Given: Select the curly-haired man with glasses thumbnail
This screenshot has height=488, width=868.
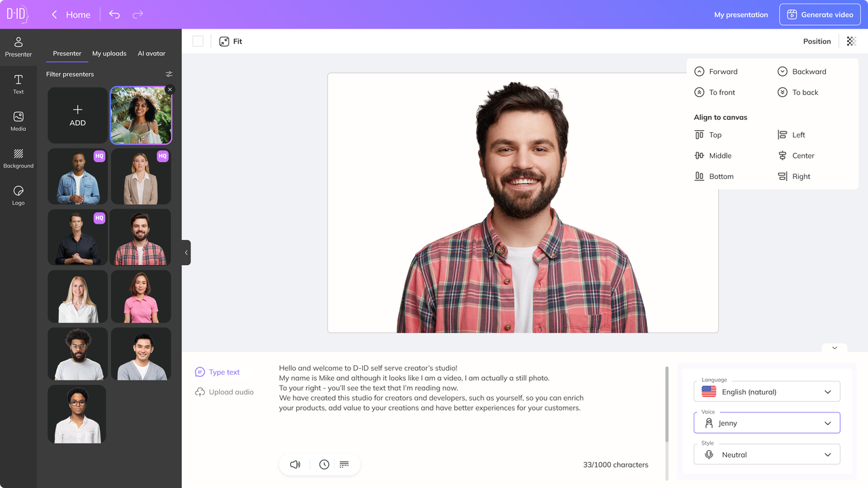Looking at the screenshot, I should (78, 354).
